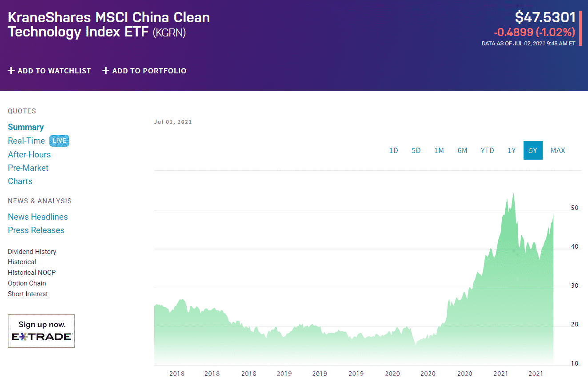Click the (KGRN) ticker symbol
Viewport: 588px width, 390px height.
click(x=169, y=33)
